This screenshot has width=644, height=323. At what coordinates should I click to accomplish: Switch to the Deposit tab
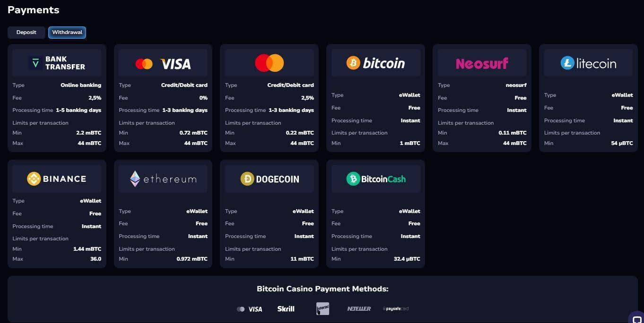(x=26, y=32)
